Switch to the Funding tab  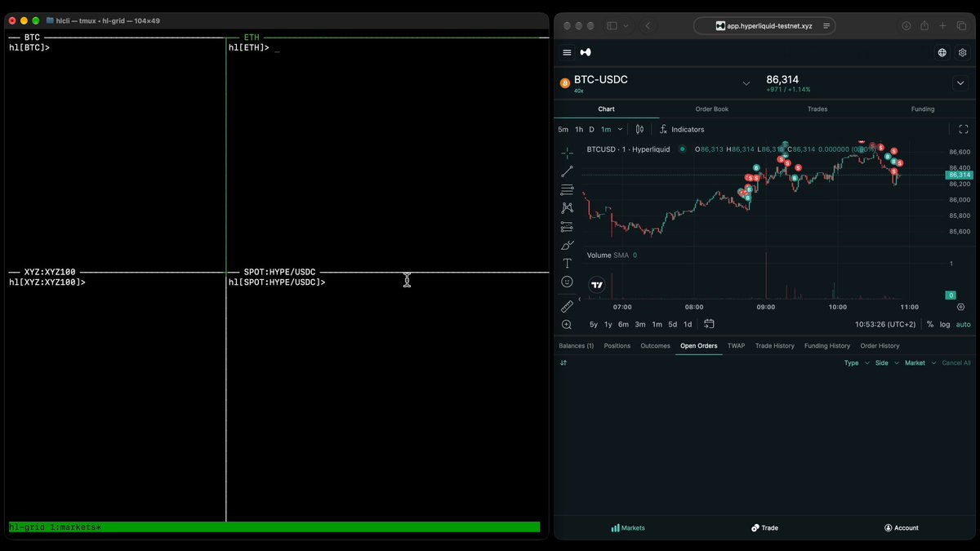pyautogui.click(x=923, y=109)
